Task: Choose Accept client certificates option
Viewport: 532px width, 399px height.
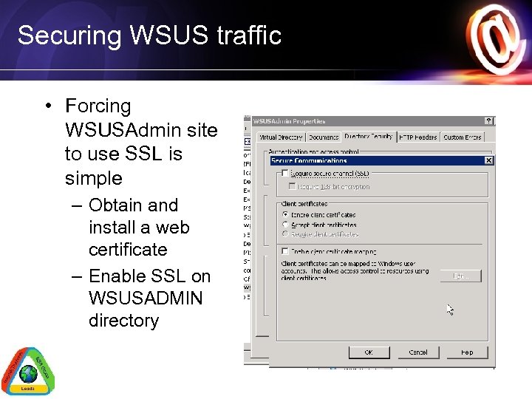Action: (285, 225)
